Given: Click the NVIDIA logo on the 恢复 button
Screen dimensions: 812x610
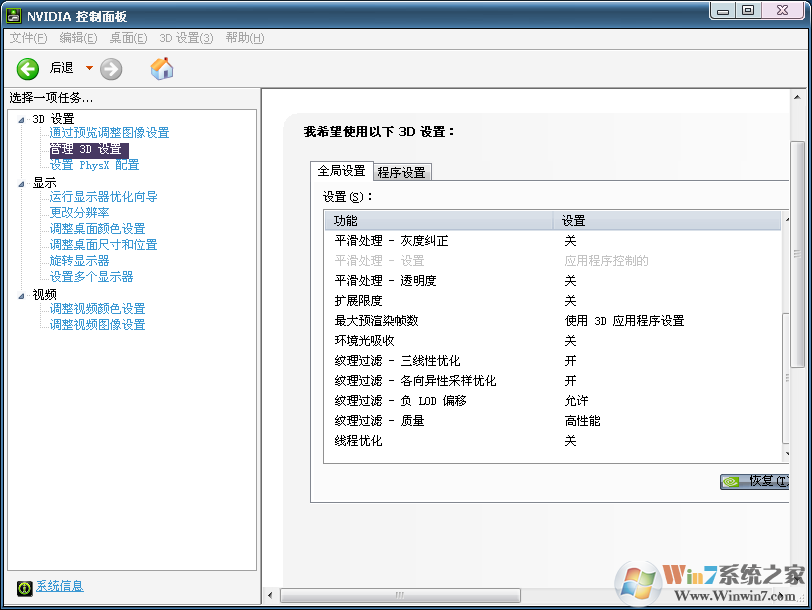Looking at the screenshot, I should click(x=731, y=481).
